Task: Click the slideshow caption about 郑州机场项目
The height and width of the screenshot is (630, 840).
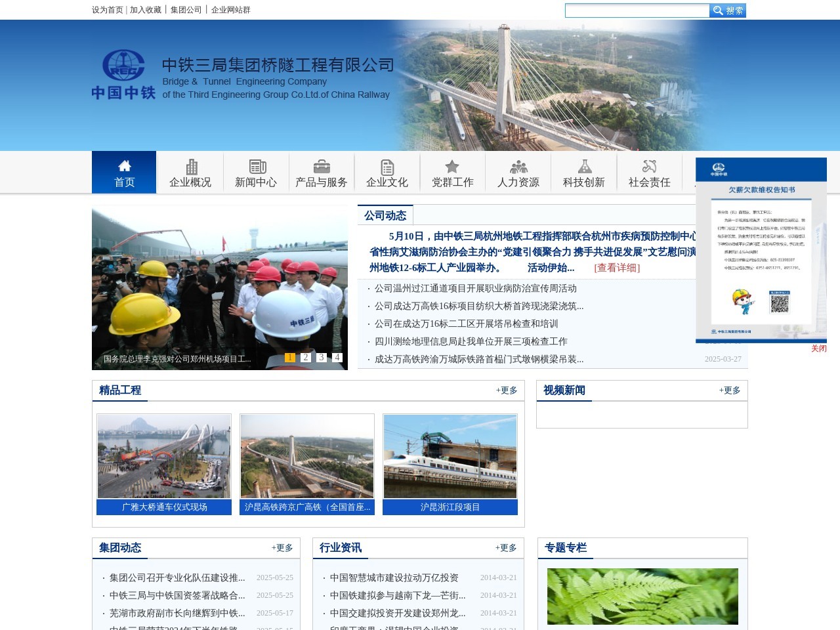Action: [177, 359]
